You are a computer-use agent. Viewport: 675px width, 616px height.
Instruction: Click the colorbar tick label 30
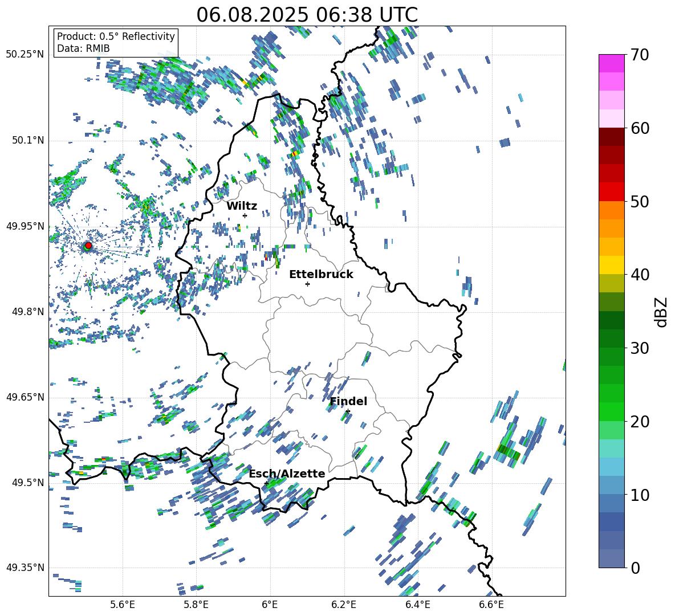point(639,348)
